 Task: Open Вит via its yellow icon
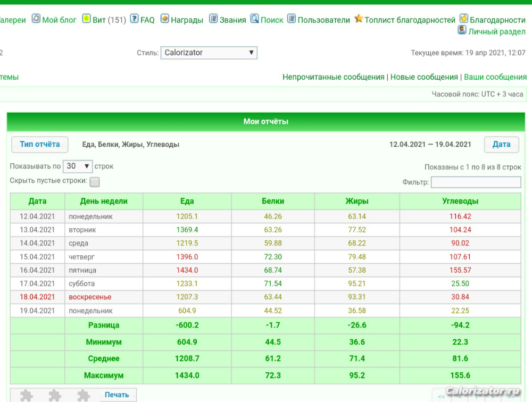[86, 19]
